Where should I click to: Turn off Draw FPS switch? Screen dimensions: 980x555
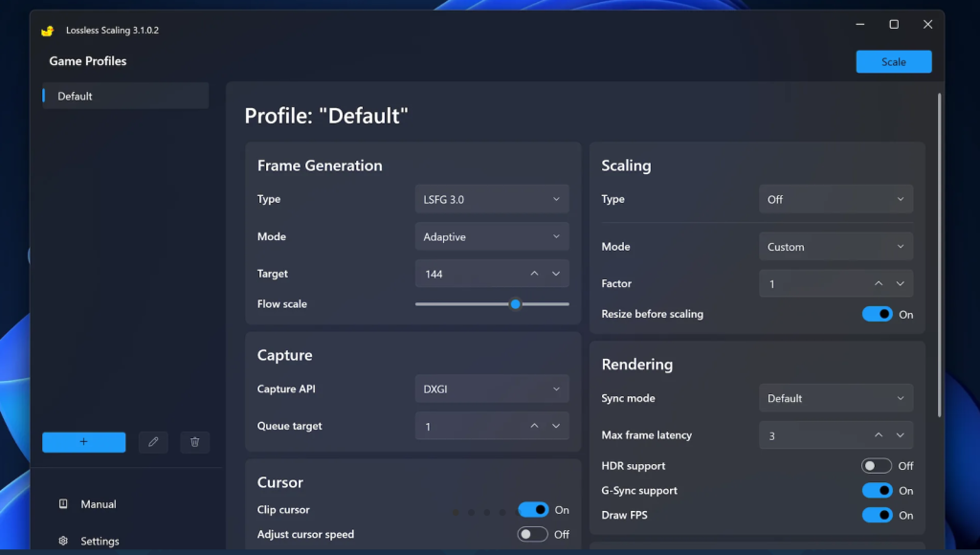(x=877, y=515)
